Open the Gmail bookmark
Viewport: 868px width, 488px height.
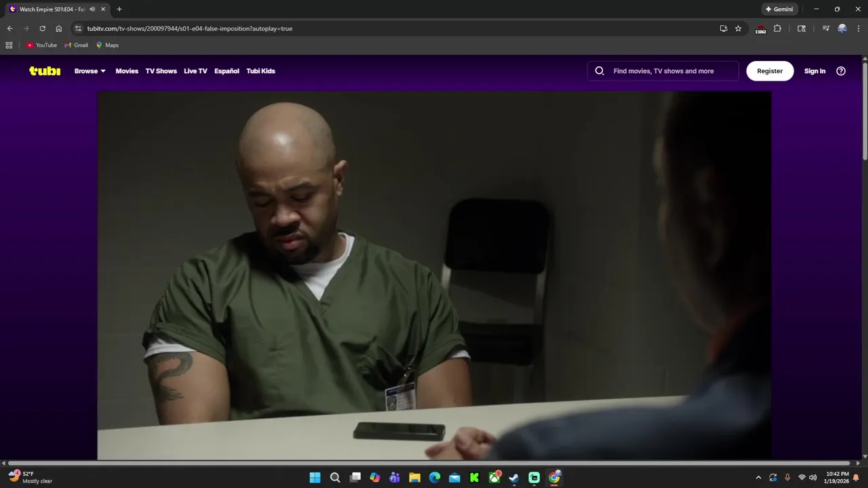77,45
